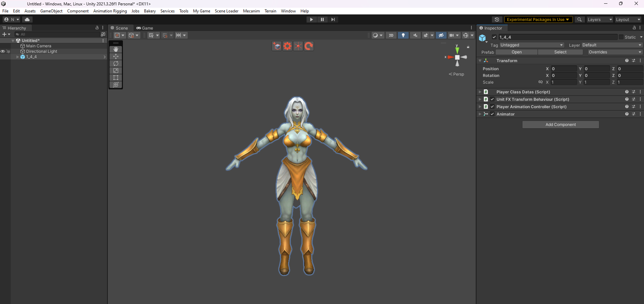Lock the Inspector panel
The height and width of the screenshot is (304, 644).
coord(634,28)
